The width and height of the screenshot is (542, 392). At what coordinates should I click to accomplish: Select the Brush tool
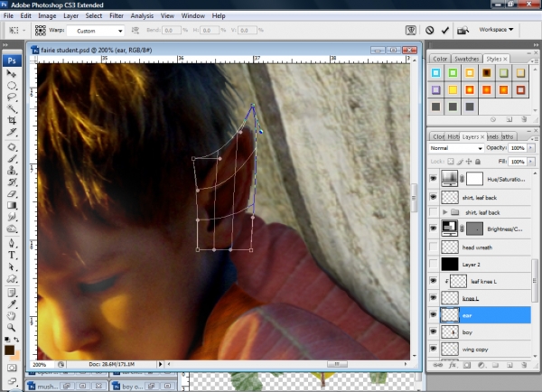(x=12, y=159)
